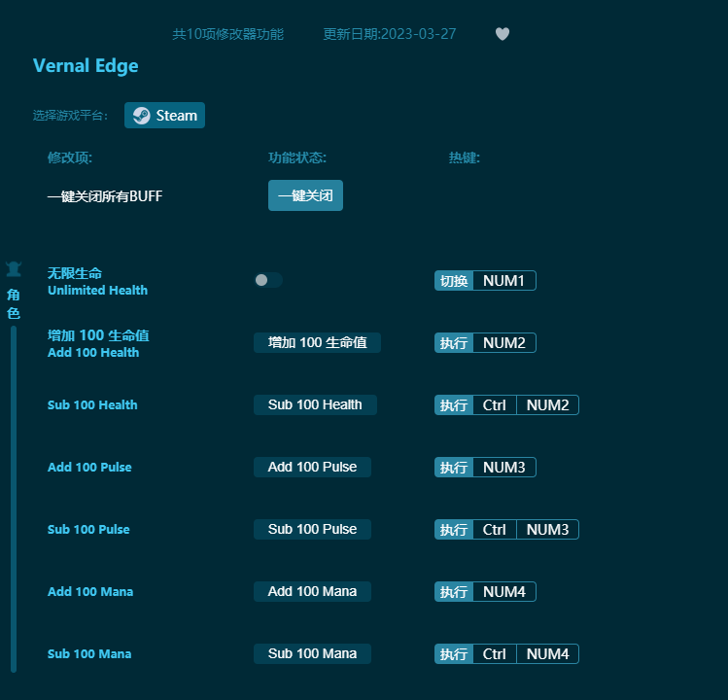Click the Ctrl key for Sub 100 Pulse
The width and height of the screenshot is (728, 700).
(495, 530)
